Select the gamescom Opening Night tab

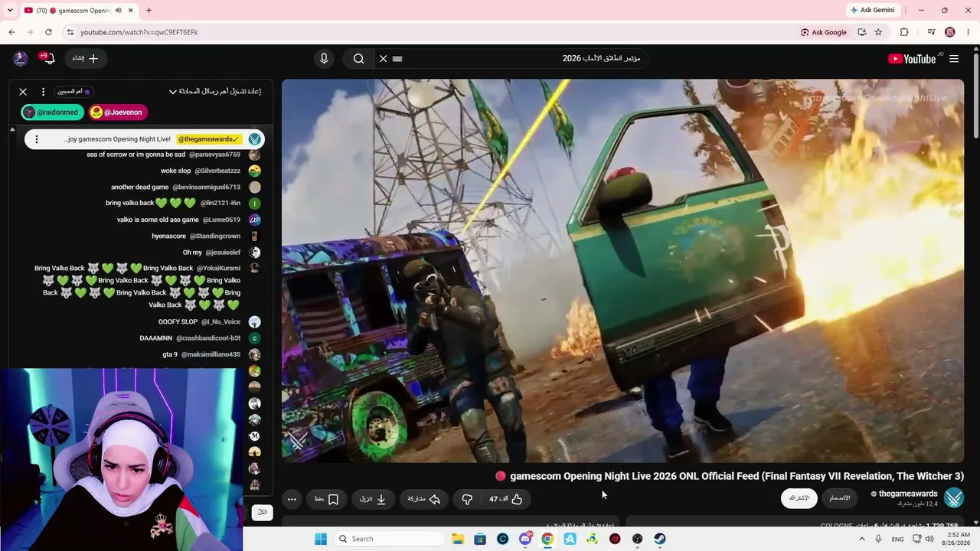click(x=79, y=11)
